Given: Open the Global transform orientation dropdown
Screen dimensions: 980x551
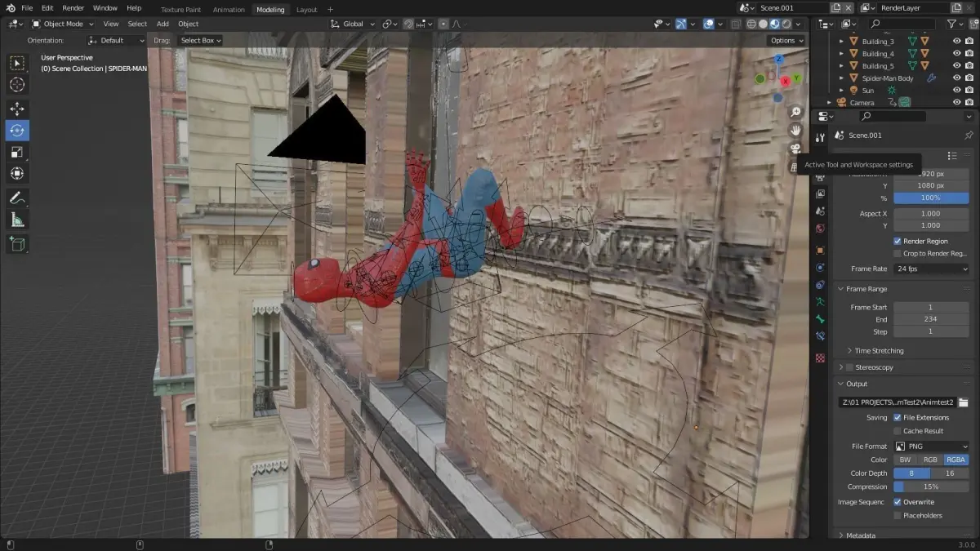Looking at the screenshot, I should coord(353,24).
